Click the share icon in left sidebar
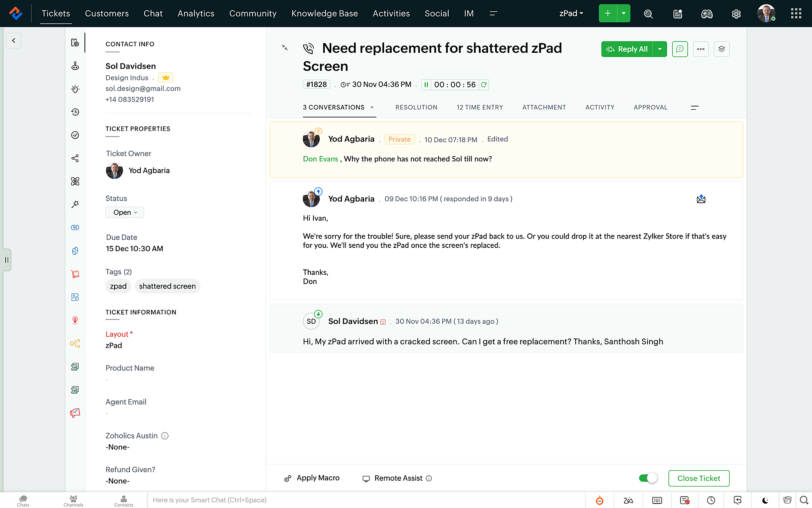This screenshot has width=812, height=508. click(x=75, y=158)
